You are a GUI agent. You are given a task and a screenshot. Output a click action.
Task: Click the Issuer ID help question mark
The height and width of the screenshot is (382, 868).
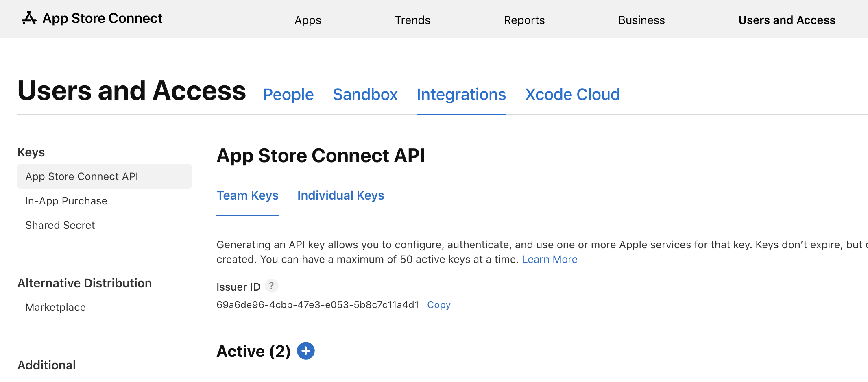[x=271, y=286]
